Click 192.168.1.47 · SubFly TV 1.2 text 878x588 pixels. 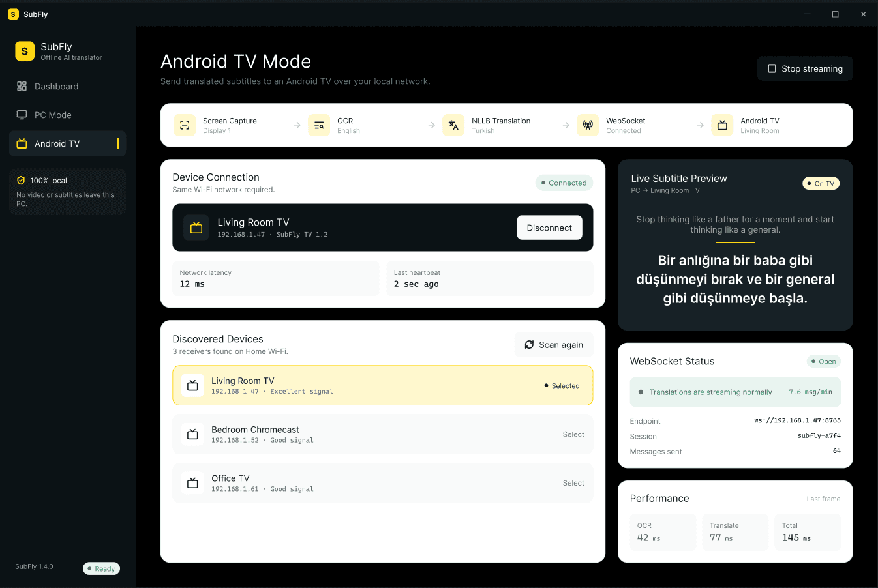273,234
